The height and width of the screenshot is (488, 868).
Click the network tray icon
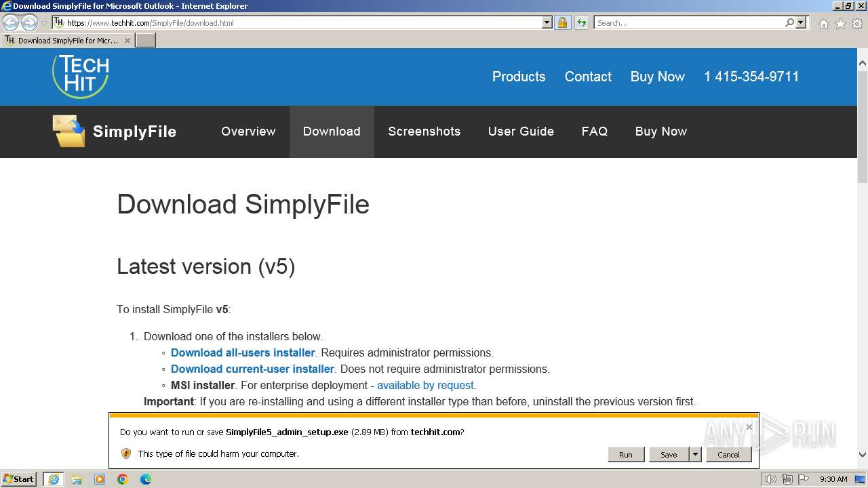pyautogui.click(x=787, y=479)
